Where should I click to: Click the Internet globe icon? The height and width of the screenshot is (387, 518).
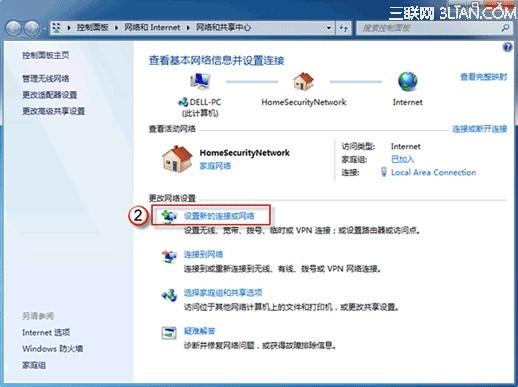point(407,81)
